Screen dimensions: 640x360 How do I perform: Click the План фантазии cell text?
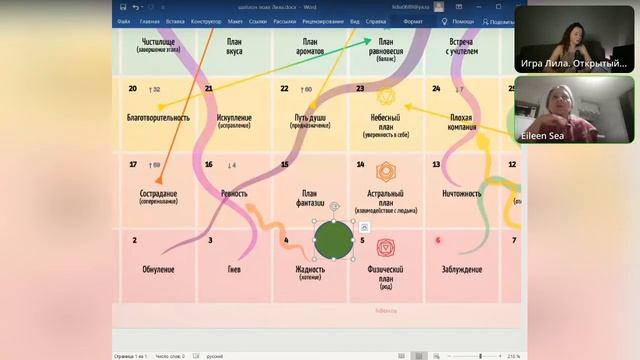pyautogui.click(x=310, y=198)
